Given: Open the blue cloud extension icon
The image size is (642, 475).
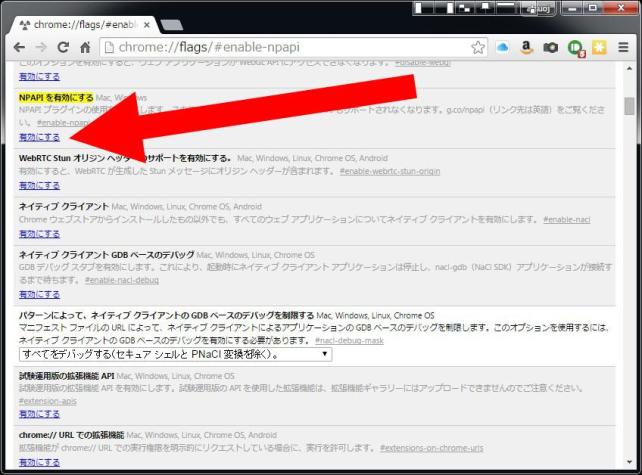Looking at the screenshot, I should pos(502,48).
